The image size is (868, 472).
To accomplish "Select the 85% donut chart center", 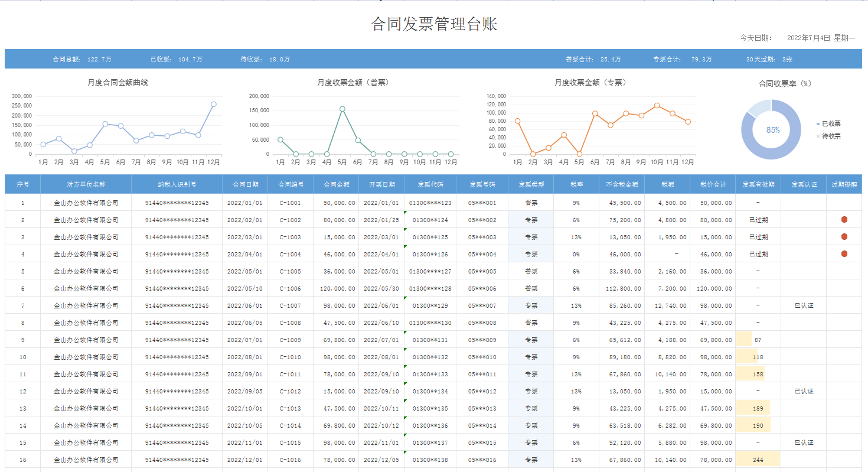I will pyautogui.click(x=772, y=130).
